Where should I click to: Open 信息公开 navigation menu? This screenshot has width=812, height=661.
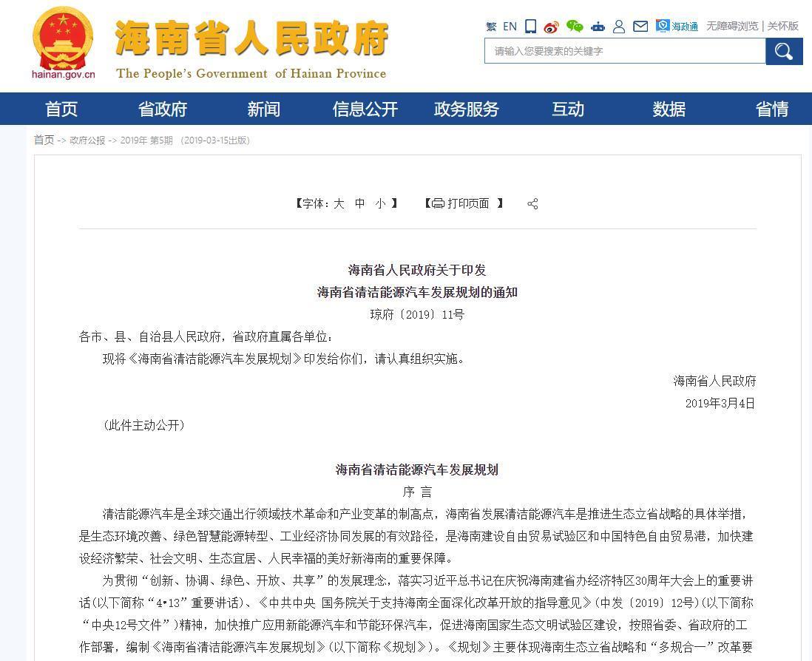tap(365, 109)
